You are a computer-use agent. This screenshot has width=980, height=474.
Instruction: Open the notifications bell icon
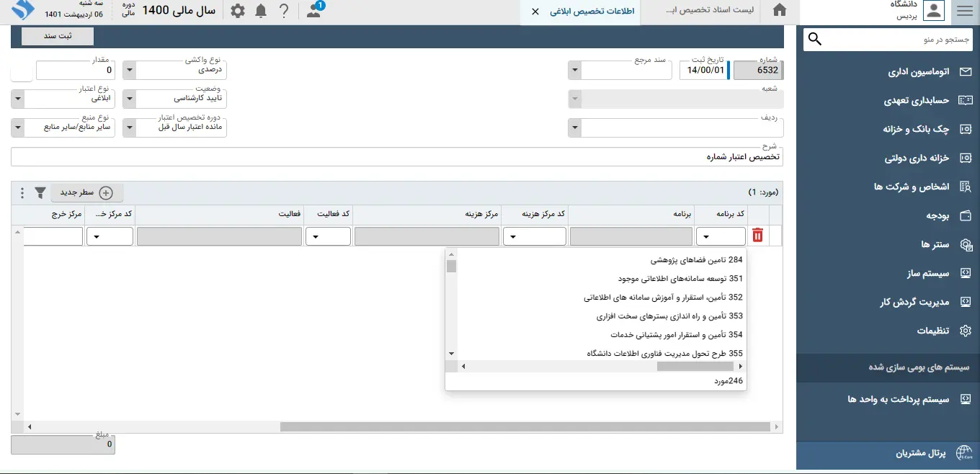pyautogui.click(x=261, y=11)
